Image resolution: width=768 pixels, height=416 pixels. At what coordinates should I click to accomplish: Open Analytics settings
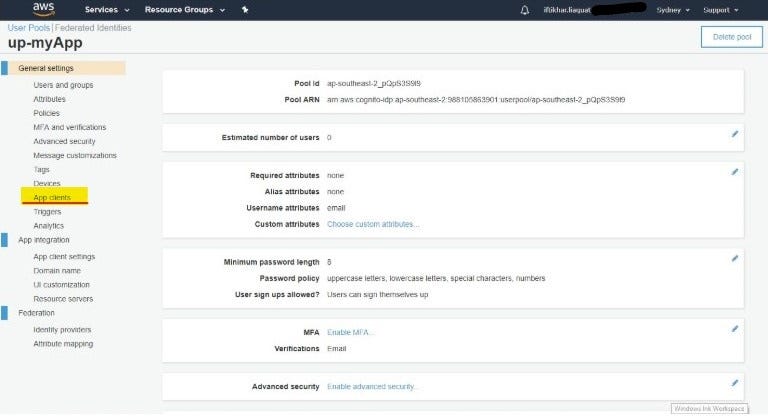point(48,226)
